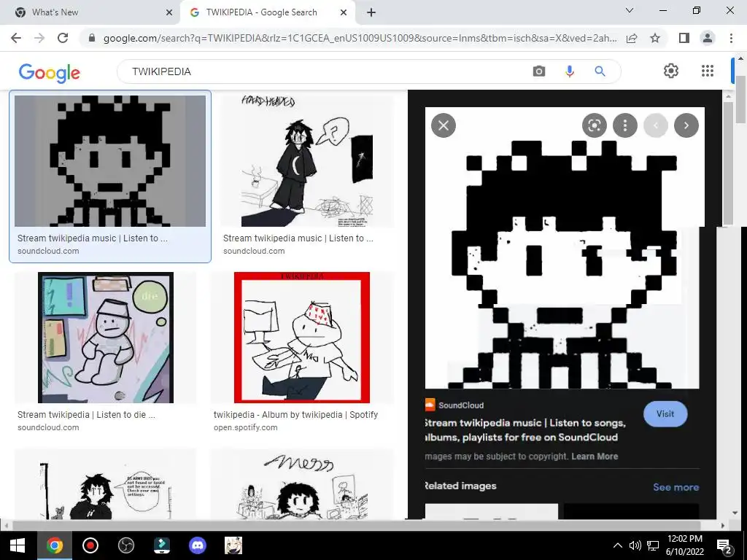Show previous image in preview
Screen dimensions: 747x560
point(656,125)
